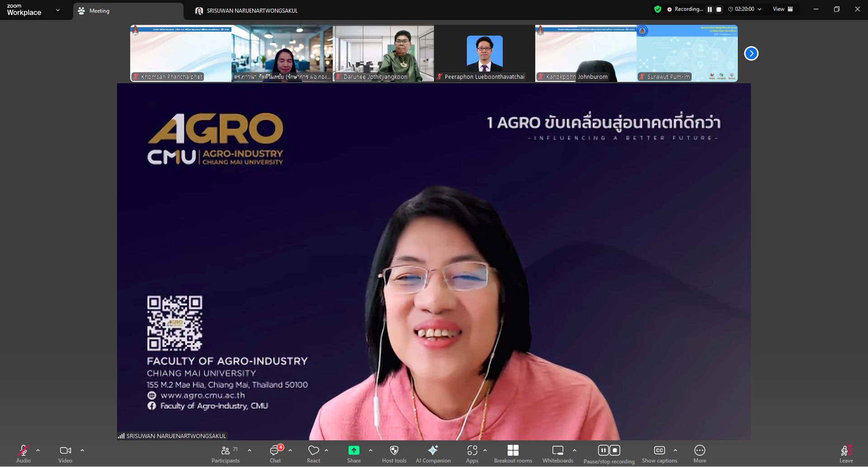Pause the recording in bottom toolbar

(x=604, y=450)
